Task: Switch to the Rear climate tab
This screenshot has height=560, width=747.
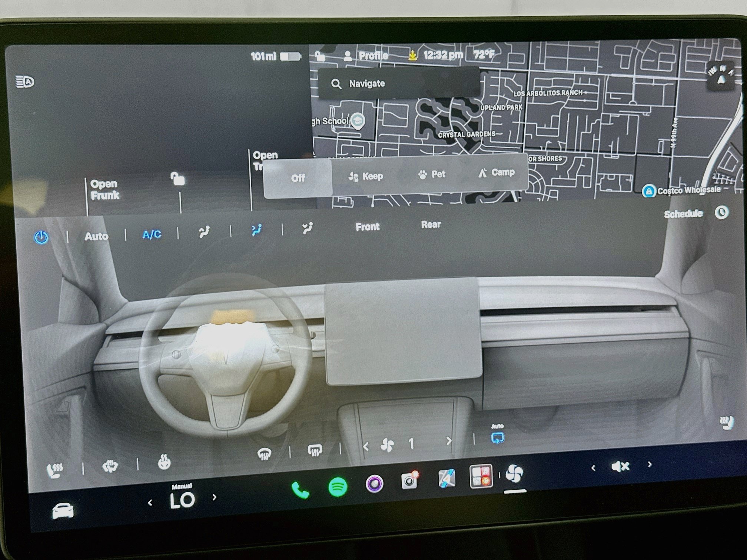Action: coord(431,224)
